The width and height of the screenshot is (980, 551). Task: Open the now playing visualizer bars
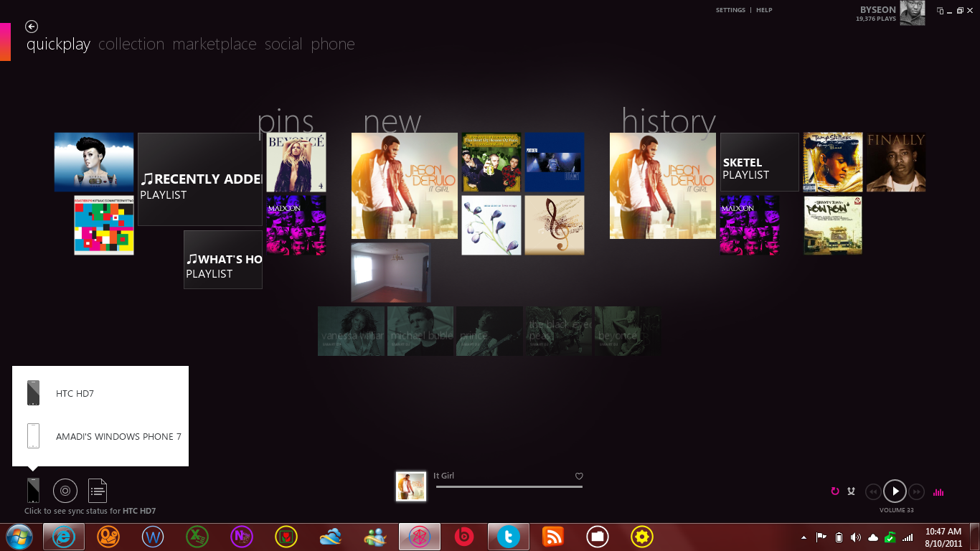pyautogui.click(x=938, y=492)
